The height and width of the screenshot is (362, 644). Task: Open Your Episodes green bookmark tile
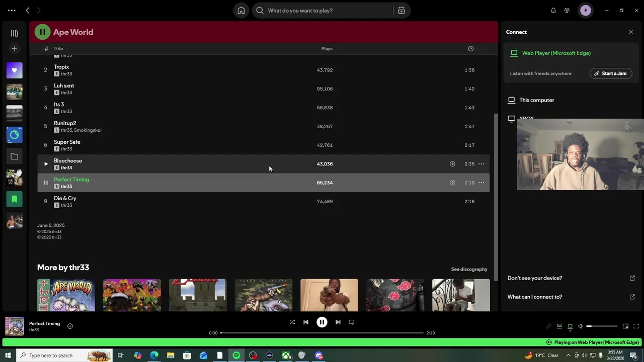click(14, 199)
